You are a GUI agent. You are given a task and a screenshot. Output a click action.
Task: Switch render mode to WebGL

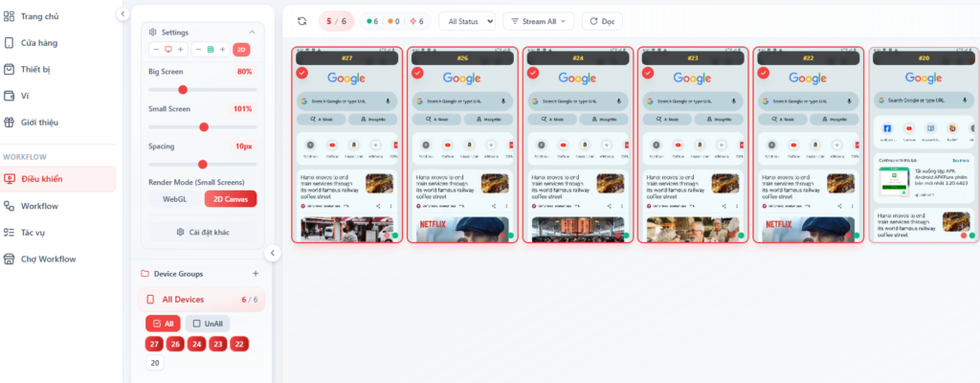[x=174, y=198]
